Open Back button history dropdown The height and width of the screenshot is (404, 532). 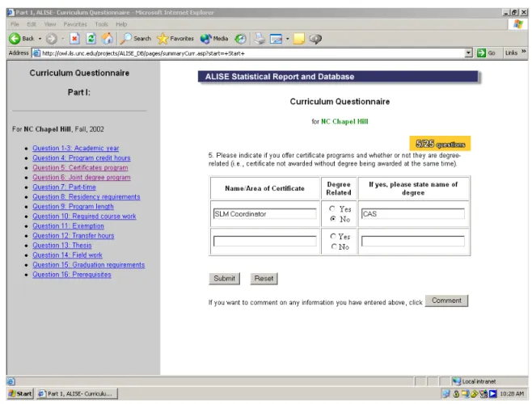[x=40, y=39]
